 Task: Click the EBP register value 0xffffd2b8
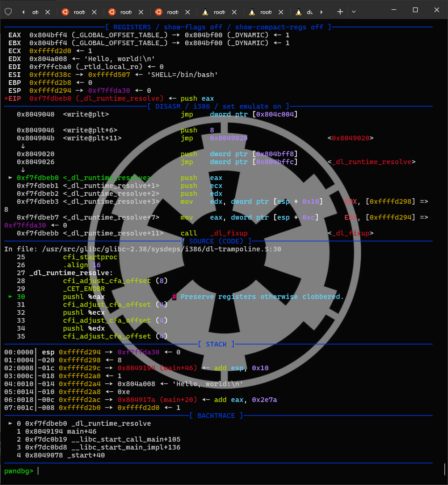(50, 83)
